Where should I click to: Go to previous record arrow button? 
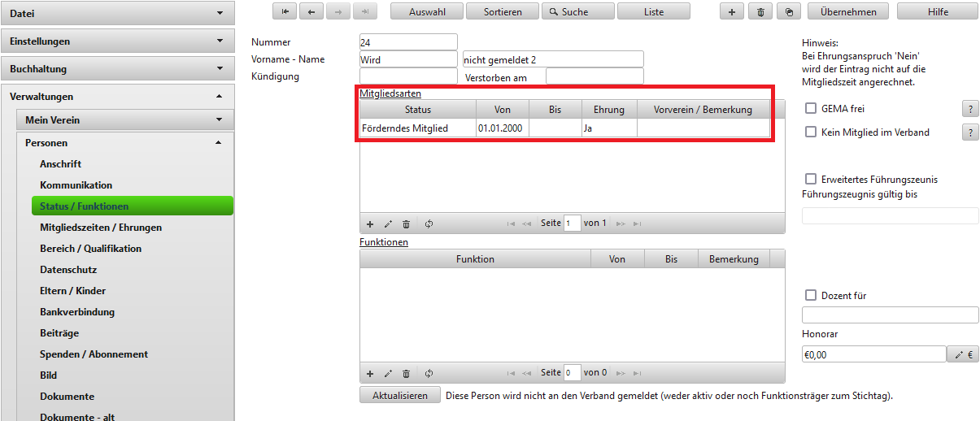[311, 11]
